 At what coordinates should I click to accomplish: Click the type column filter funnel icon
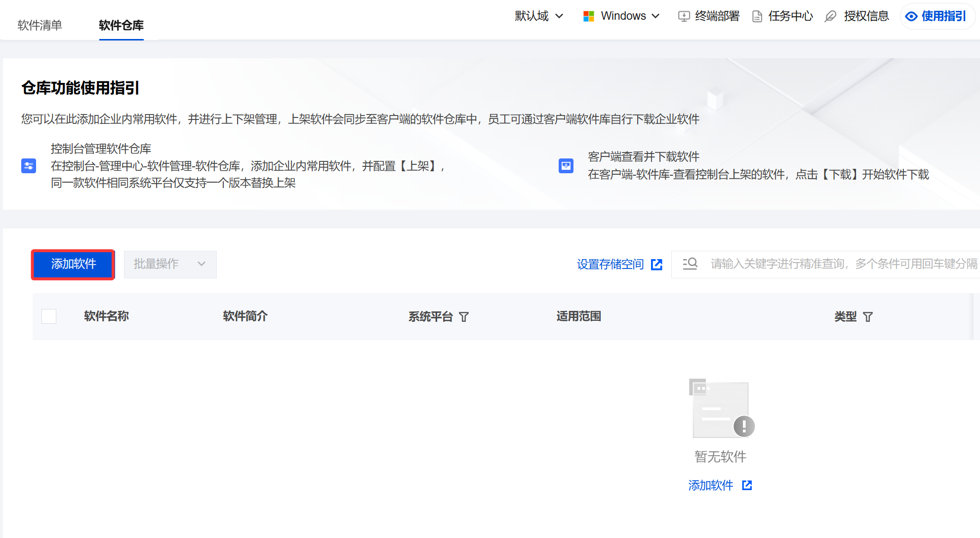(868, 317)
